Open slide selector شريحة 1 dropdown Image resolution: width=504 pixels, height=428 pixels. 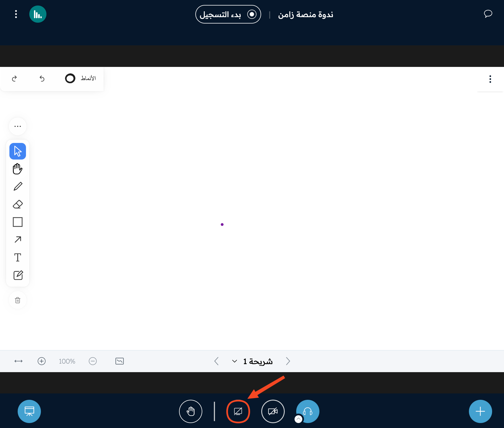(252, 361)
